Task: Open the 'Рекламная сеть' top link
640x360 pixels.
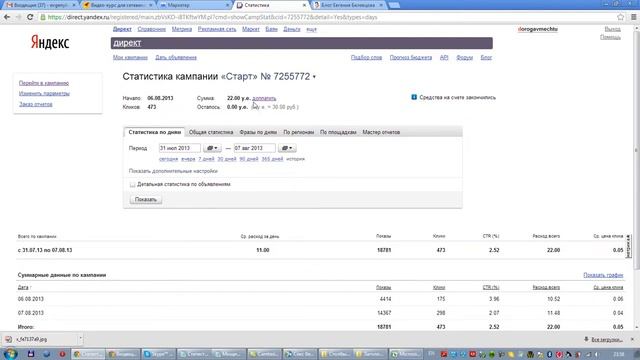Action: (217, 29)
